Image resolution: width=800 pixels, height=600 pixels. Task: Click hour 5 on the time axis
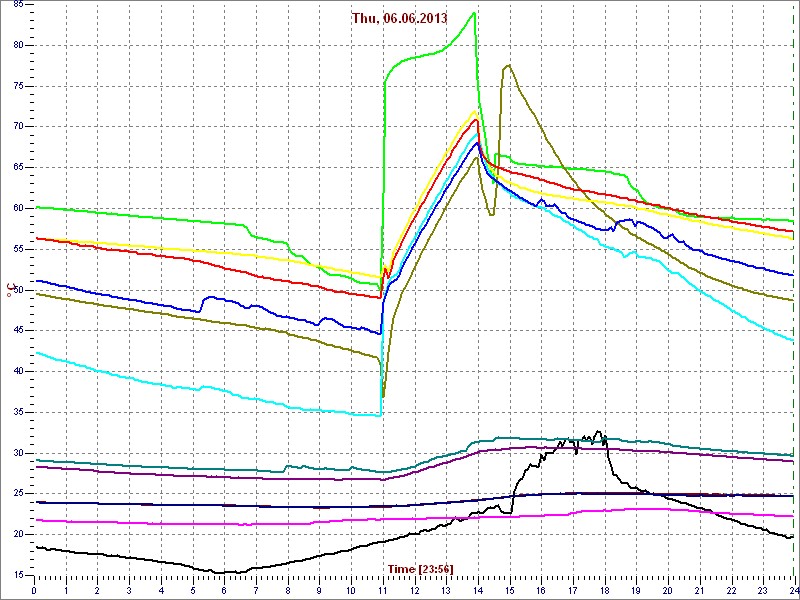point(192,589)
